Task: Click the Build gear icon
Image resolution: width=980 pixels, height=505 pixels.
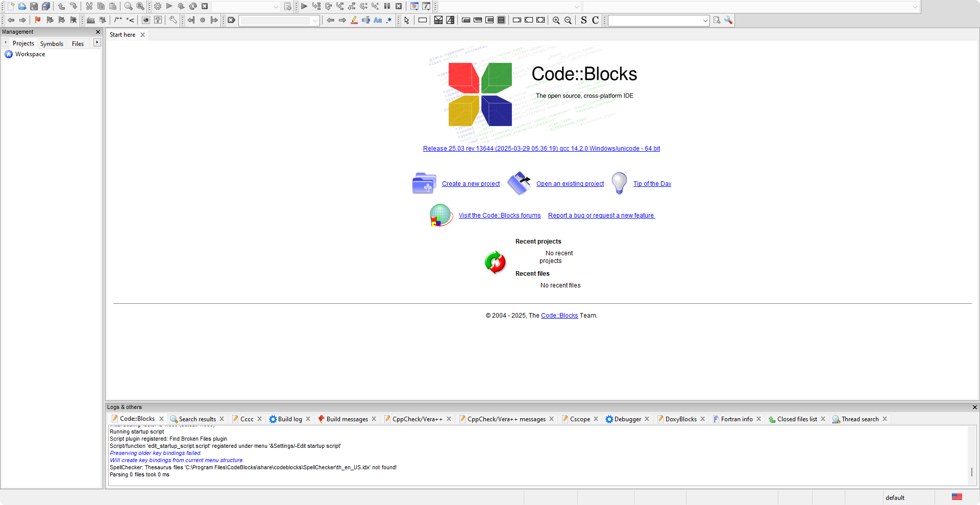Action: point(158,6)
